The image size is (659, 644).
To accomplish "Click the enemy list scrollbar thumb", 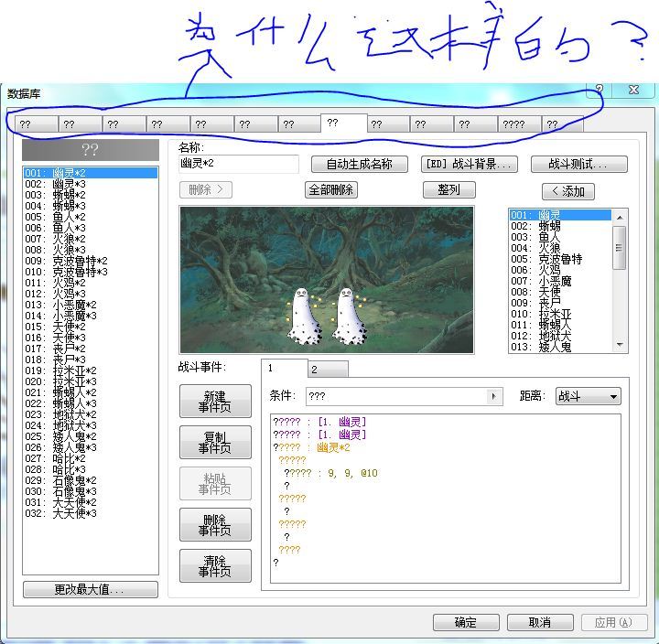I will click(620, 247).
